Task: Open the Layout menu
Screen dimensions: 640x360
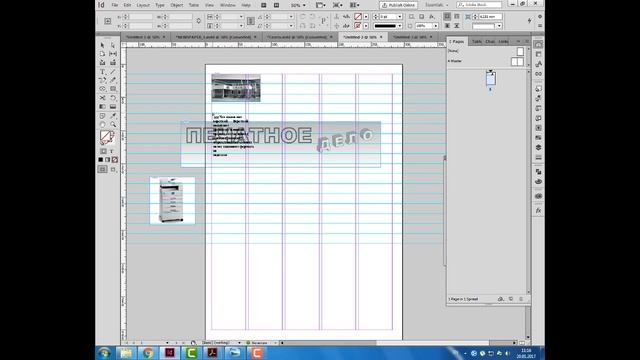Action: click(x=143, y=5)
